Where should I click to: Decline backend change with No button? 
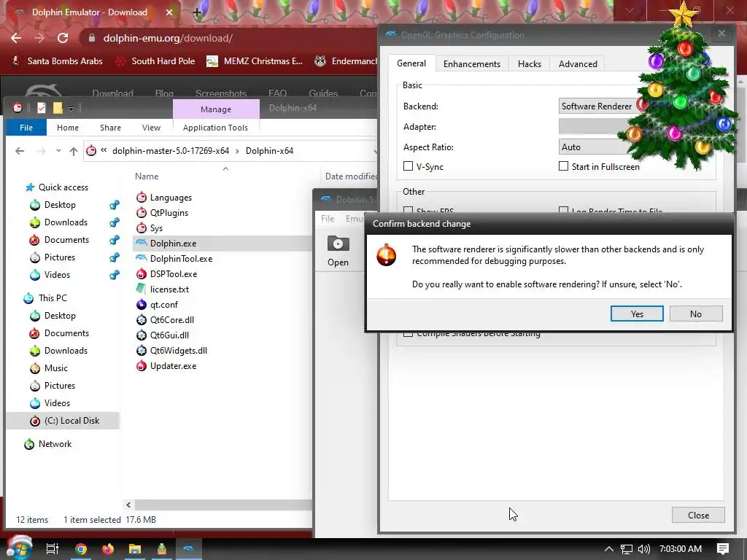(695, 314)
